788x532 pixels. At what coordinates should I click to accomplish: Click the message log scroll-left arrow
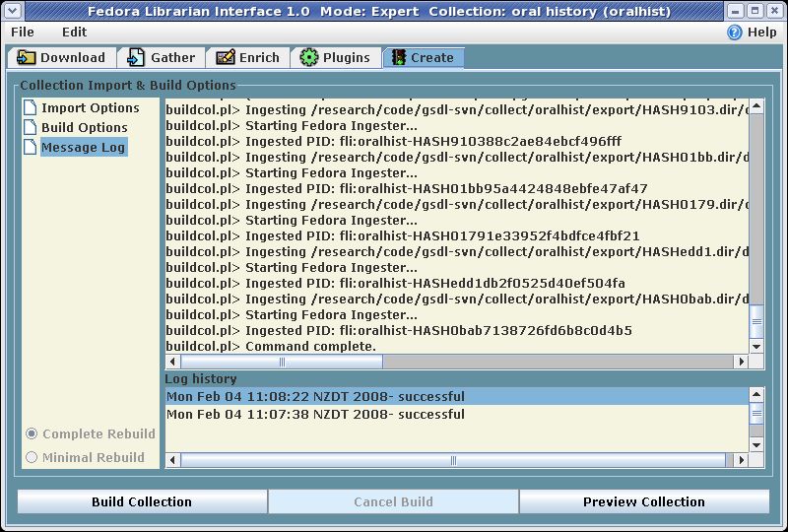(x=173, y=361)
